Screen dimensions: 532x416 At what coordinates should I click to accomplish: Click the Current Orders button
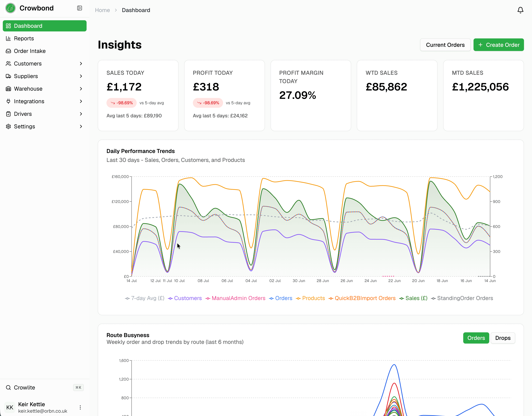445,45
